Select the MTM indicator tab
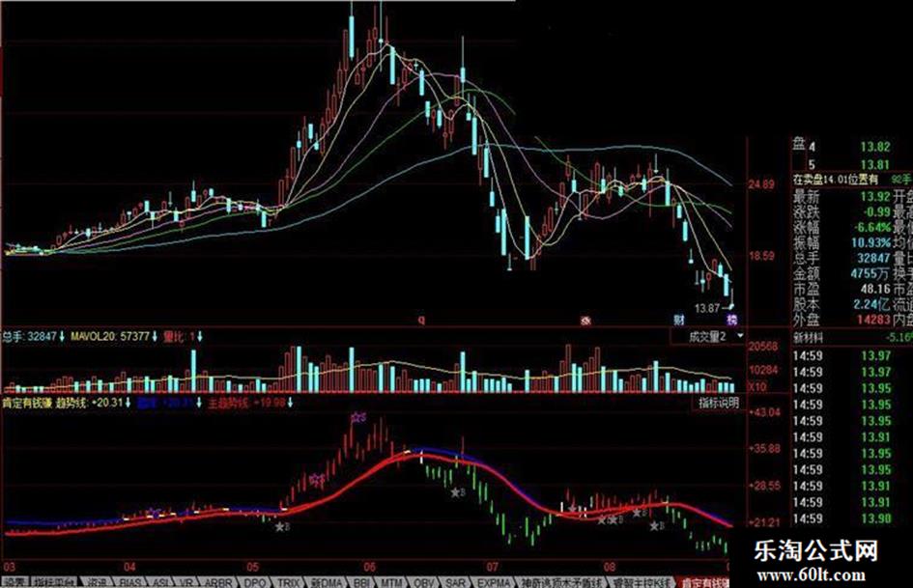913x588 pixels. click(392, 582)
